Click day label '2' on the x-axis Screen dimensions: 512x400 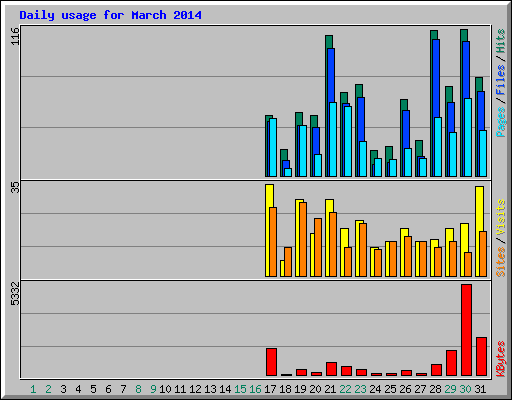pyautogui.click(x=48, y=389)
